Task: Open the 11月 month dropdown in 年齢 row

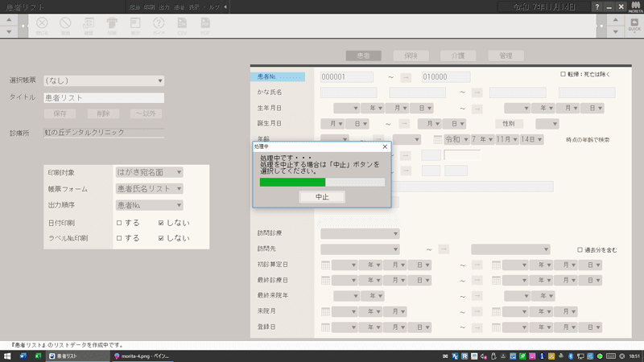Action: pyautogui.click(x=506, y=139)
